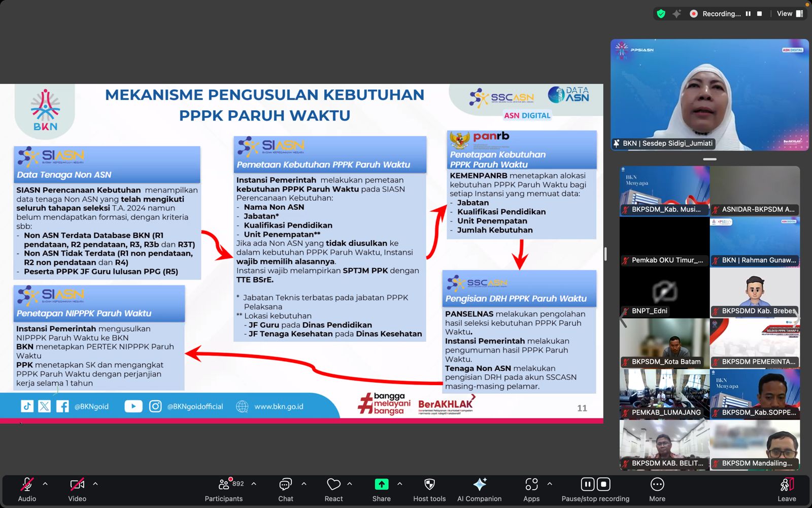Select BKPSDM Mandailing participant tile
Image resolution: width=812 pixels, height=508 pixels.
pyautogui.click(x=755, y=445)
